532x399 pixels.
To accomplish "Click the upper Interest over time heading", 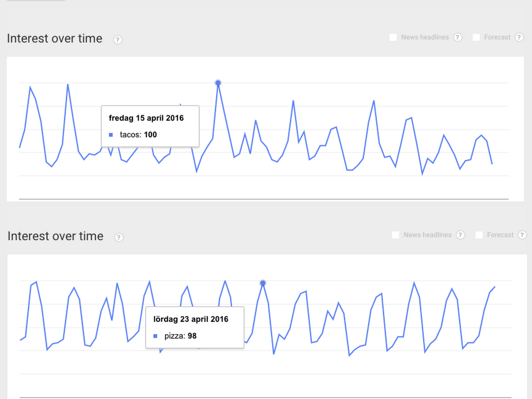I will coord(55,38).
